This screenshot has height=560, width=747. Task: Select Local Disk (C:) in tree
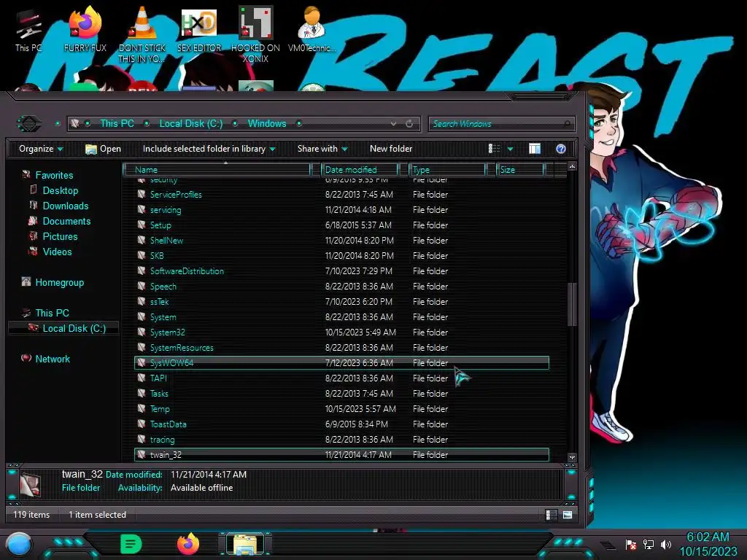(63, 328)
